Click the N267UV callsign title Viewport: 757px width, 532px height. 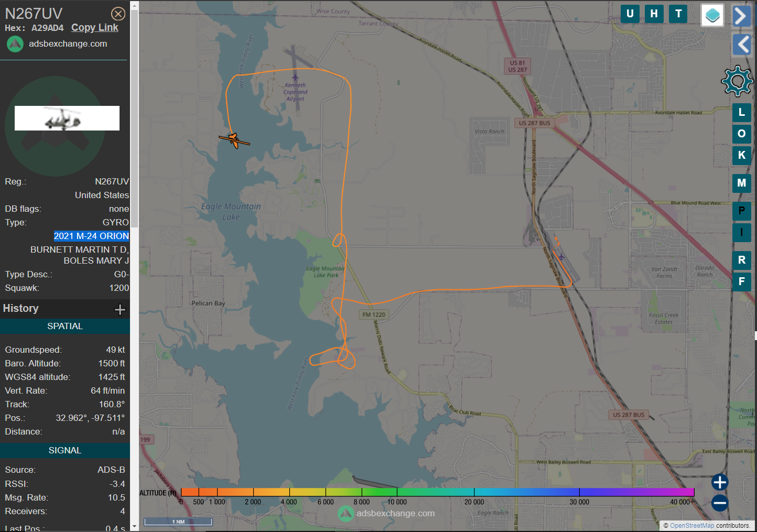34,14
